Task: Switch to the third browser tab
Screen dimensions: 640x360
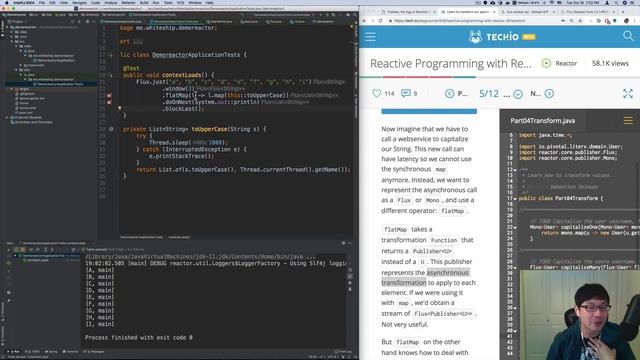Action: (x=528, y=12)
